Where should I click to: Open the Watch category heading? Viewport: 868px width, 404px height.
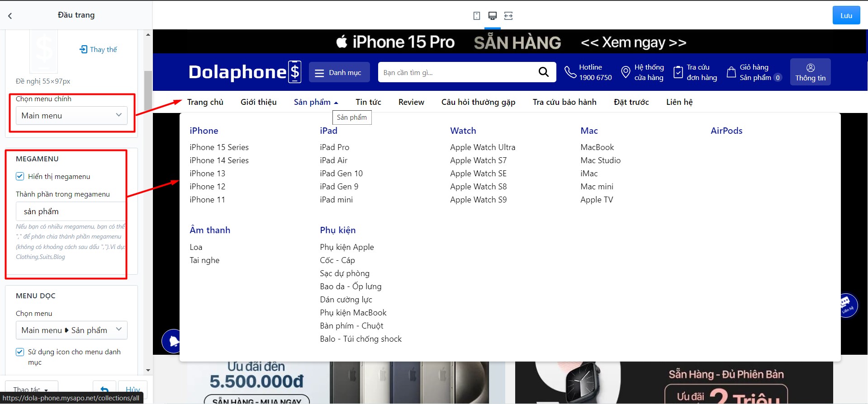(463, 131)
